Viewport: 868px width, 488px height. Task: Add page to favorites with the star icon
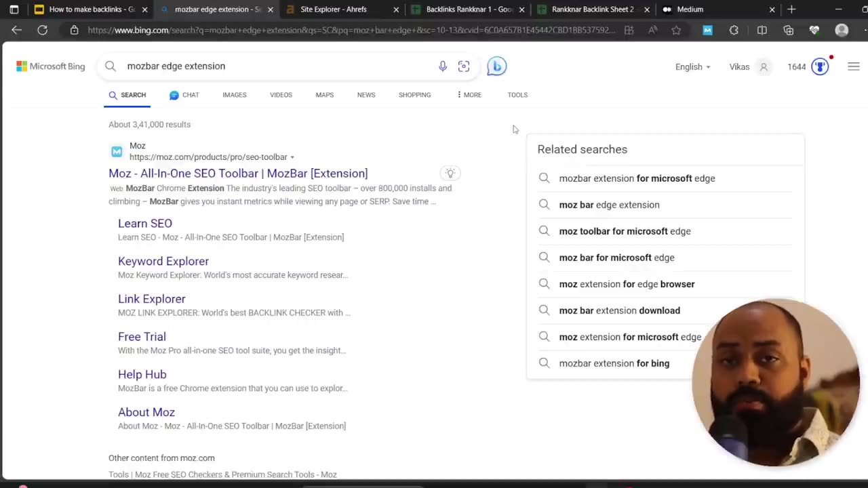[x=676, y=30]
